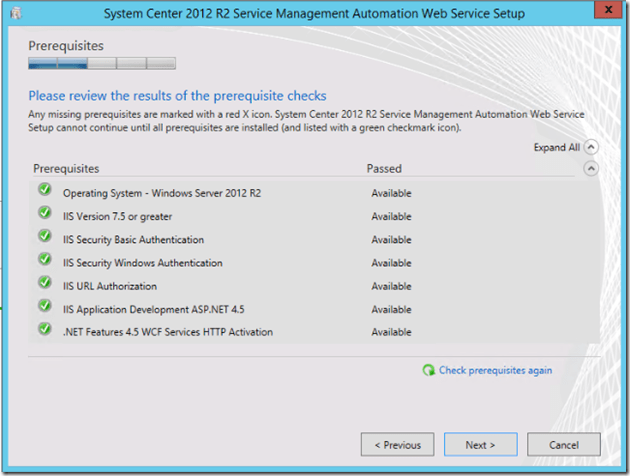The image size is (630, 476).
Task: Click the green refresh icon for rechecking prerequisites
Action: coord(428,370)
